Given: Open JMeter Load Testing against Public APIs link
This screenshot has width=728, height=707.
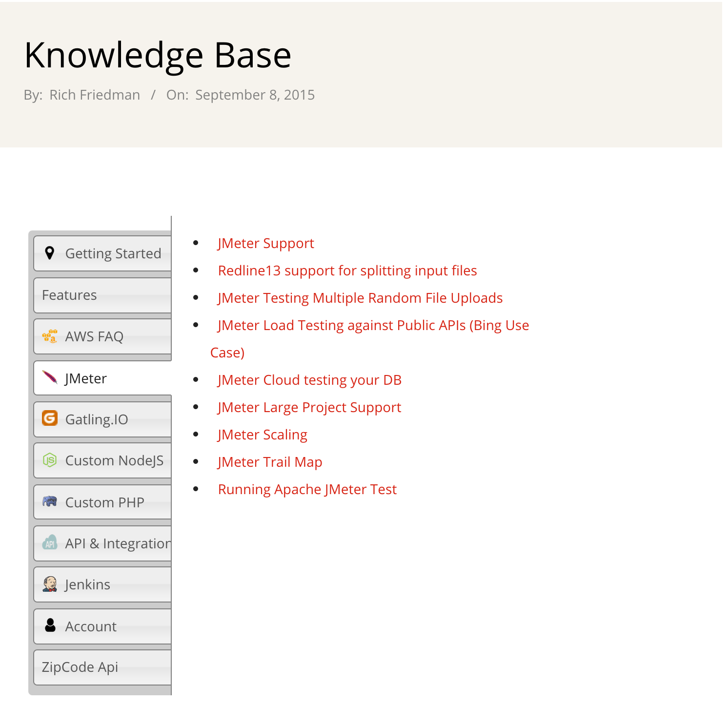Looking at the screenshot, I should point(373,325).
